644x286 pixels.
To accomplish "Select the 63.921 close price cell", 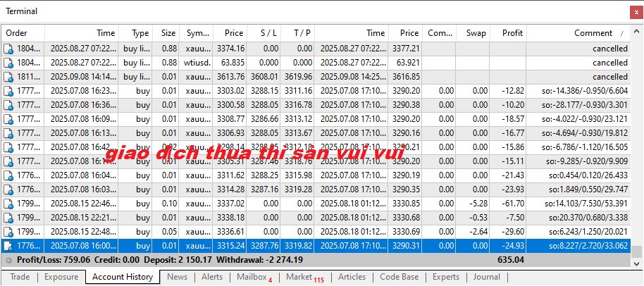I will (x=405, y=63).
